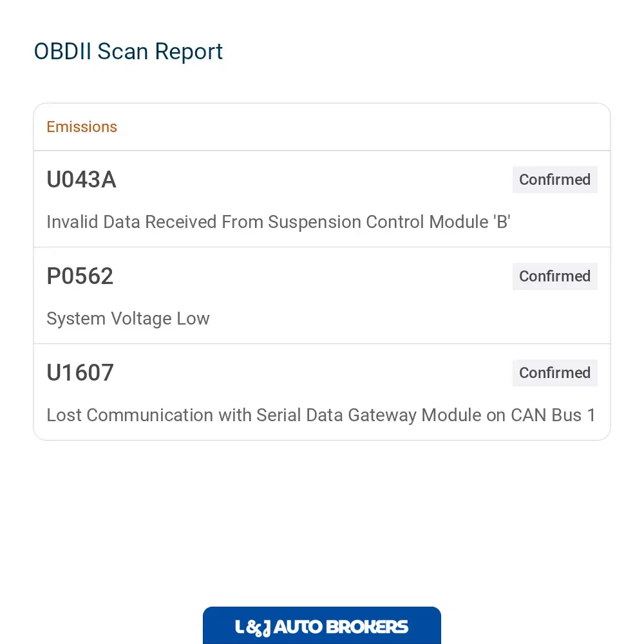Click the word Report in title
644x644 pixels.
point(189,53)
